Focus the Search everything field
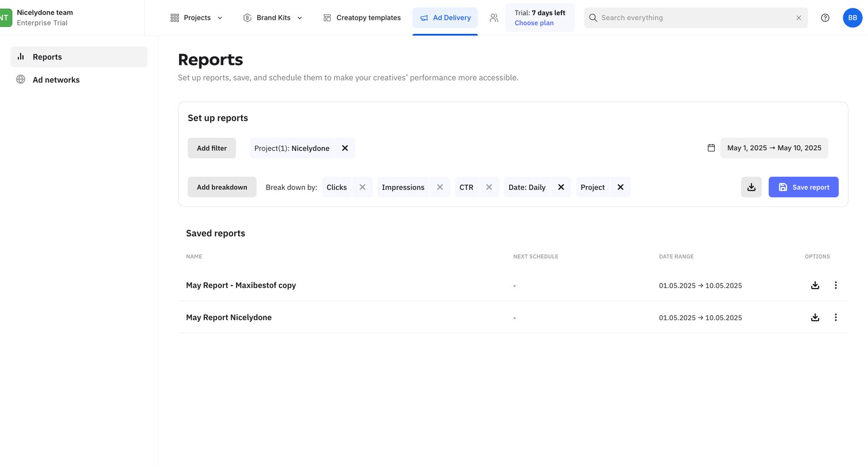The height and width of the screenshot is (467, 868). click(696, 18)
